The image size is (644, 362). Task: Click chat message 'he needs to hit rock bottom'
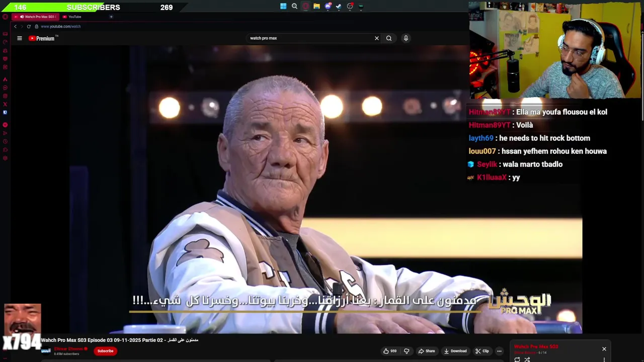tap(544, 138)
